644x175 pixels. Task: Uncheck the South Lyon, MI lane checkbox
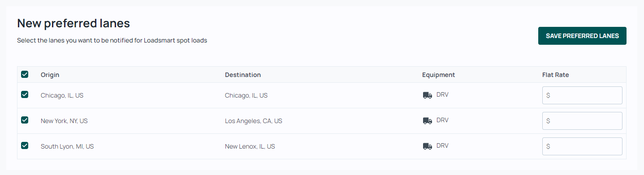(x=25, y=145)
